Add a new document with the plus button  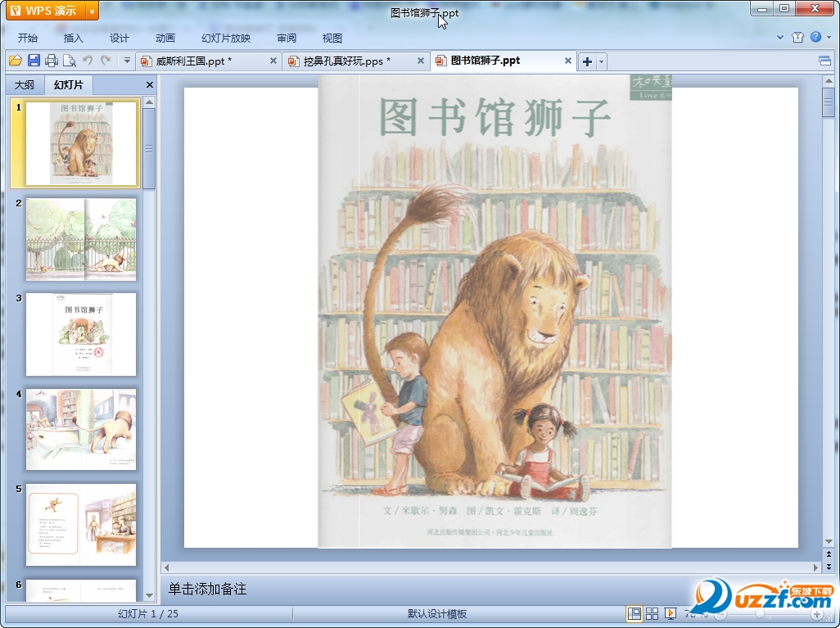click(x=587, y=61)
